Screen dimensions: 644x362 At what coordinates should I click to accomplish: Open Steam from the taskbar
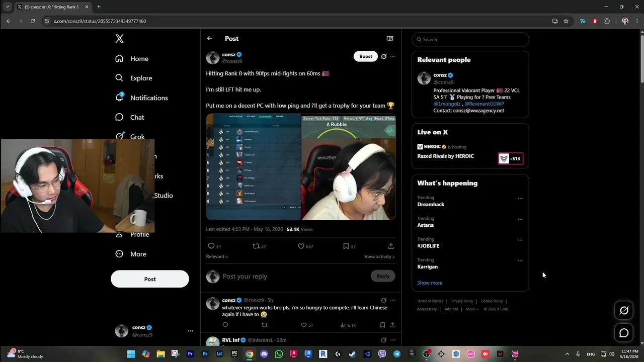click(352, 354)
